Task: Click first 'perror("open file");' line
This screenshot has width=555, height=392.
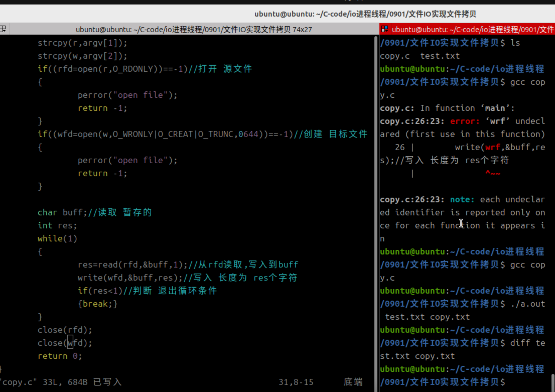Action: pyautogui.click(x=127, y=95)
